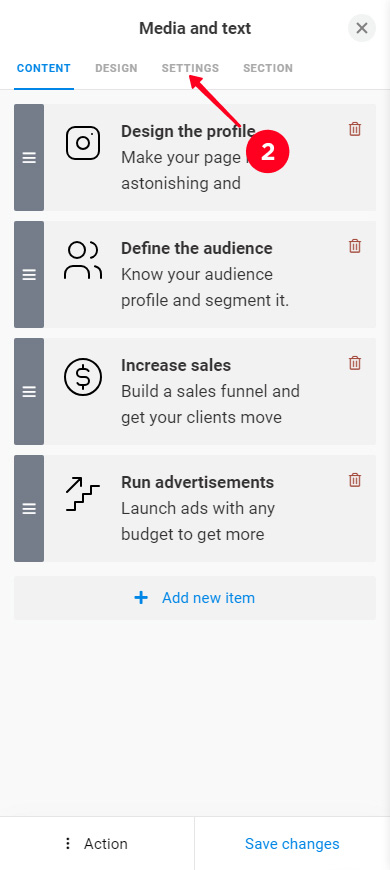390x870 pixels.
Task: Click the people icon for Define the audience
Action: point(83,260)
